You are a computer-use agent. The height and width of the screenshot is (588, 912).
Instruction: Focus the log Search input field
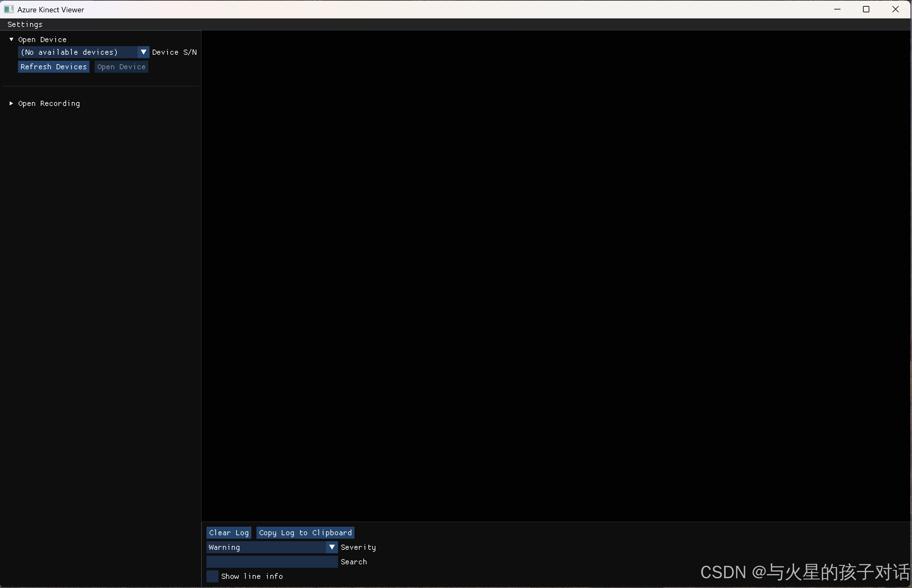272,562
